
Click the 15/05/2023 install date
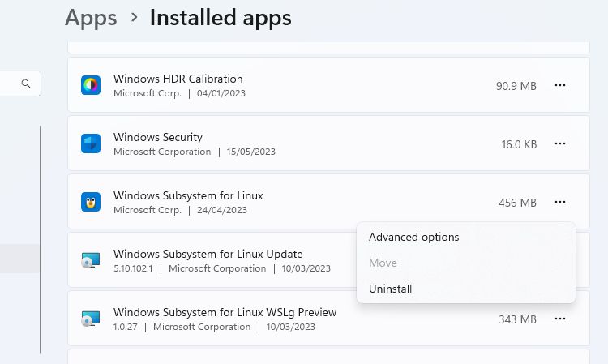(250, 152)
